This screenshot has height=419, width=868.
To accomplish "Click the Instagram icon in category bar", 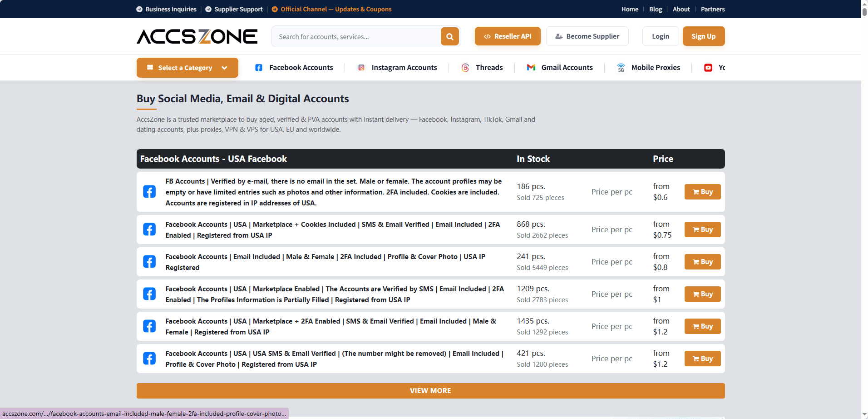I will tap(361, 68).
